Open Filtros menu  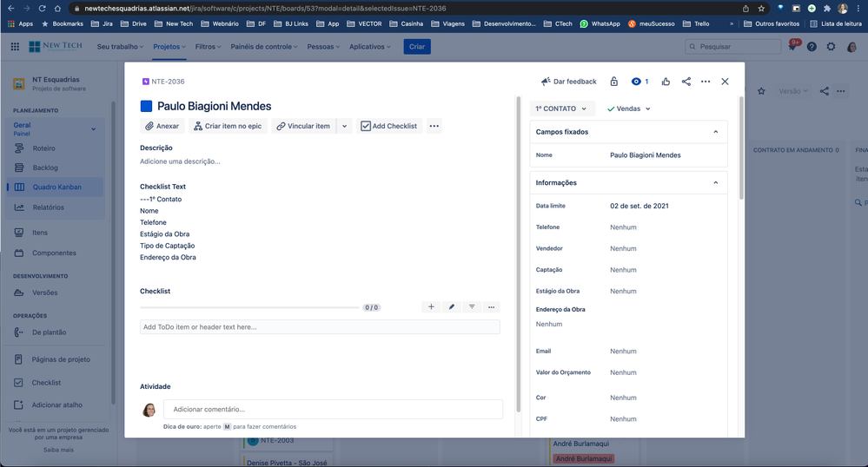[x=208, y=47]
